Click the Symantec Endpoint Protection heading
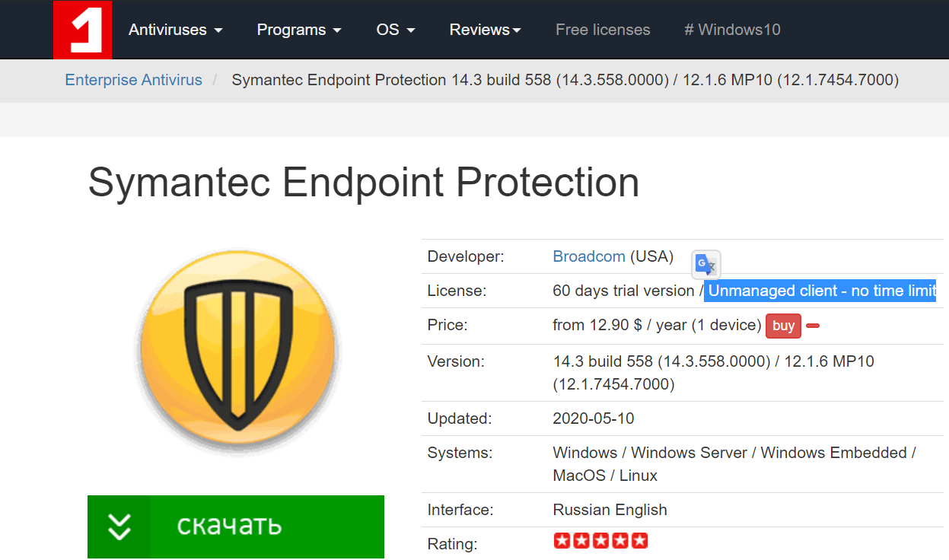Screen dimensions: 949x560 tap(364, 183)
